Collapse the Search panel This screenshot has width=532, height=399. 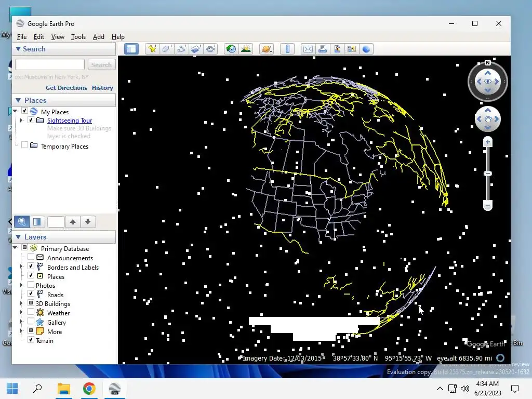click(18, 49)
